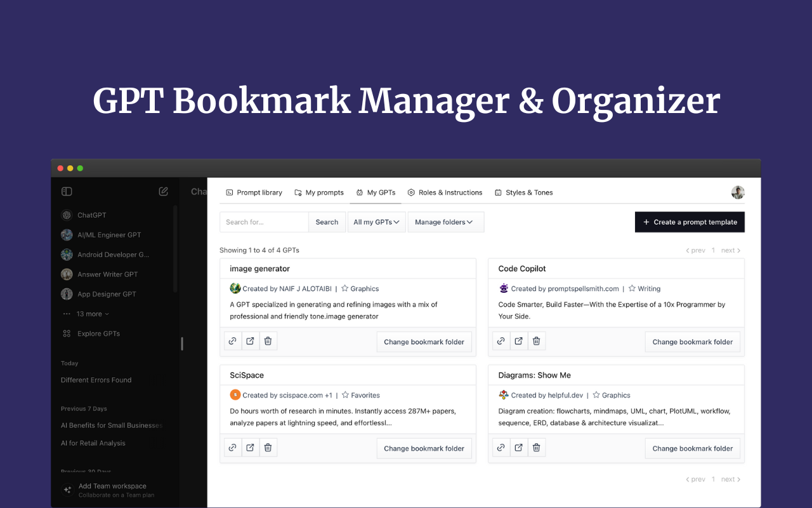Open the user profile avatar
The image size is (812, 508).
coord(737,192)
